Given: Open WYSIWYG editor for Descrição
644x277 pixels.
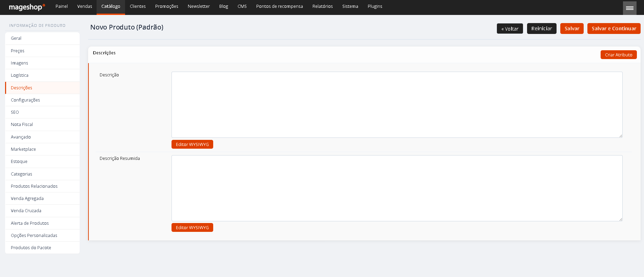Looking at the screenshot, I should (x=192, y=144).
